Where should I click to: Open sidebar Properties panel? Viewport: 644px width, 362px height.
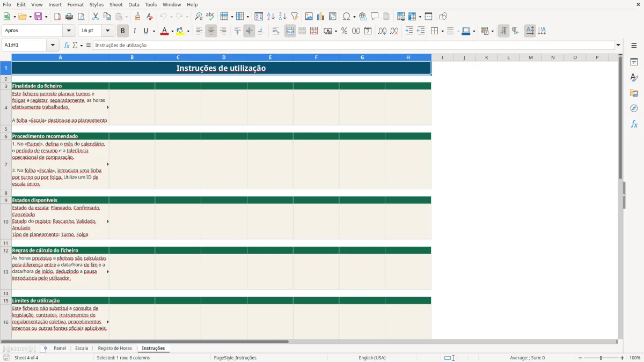tap(634, 62)
